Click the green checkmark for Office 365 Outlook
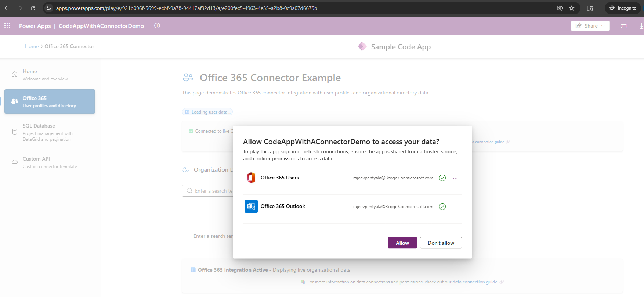This screenshot has height=297, width=644. pos(442,207)
